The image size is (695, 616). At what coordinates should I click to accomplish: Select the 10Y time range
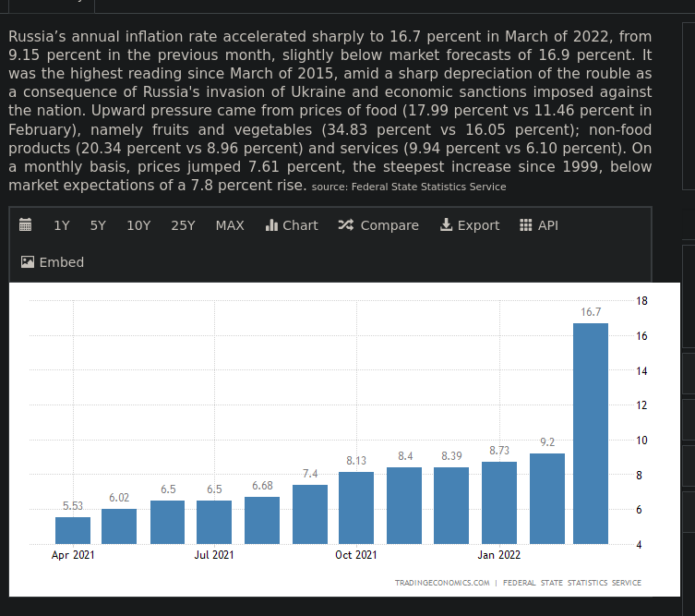coord(138,225)
